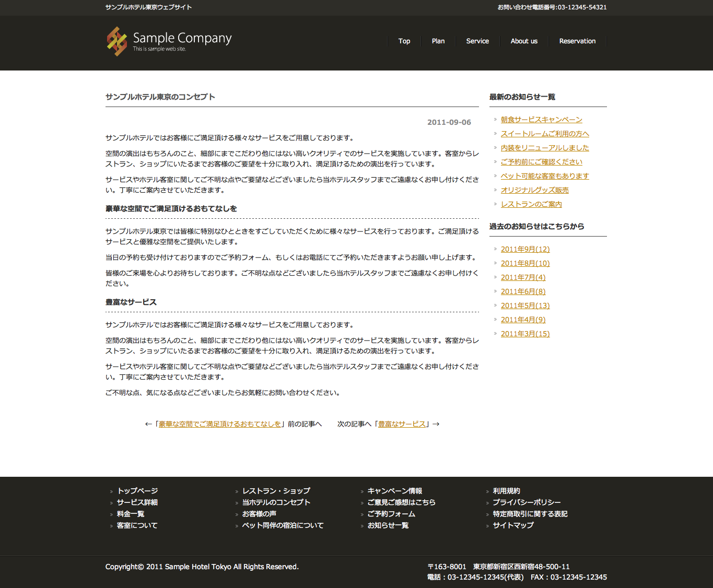Open the 2011年3月(15) archive link

(525, 334)
